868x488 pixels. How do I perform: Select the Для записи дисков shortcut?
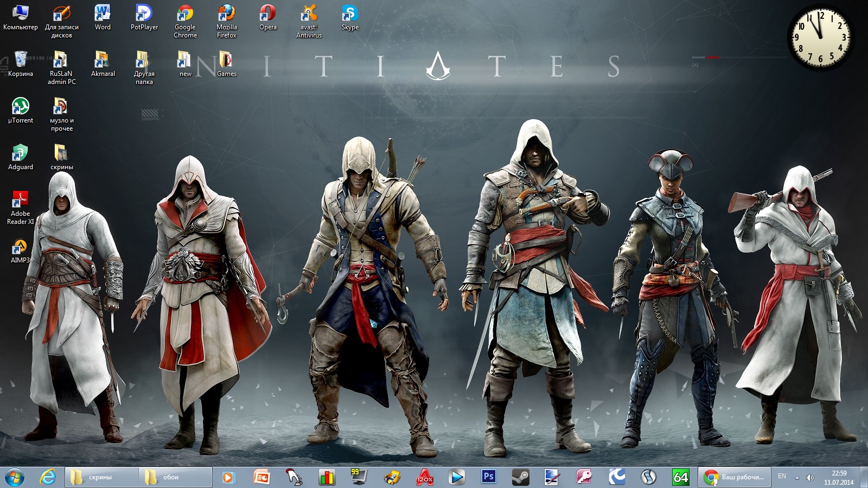tap(62, 21)
